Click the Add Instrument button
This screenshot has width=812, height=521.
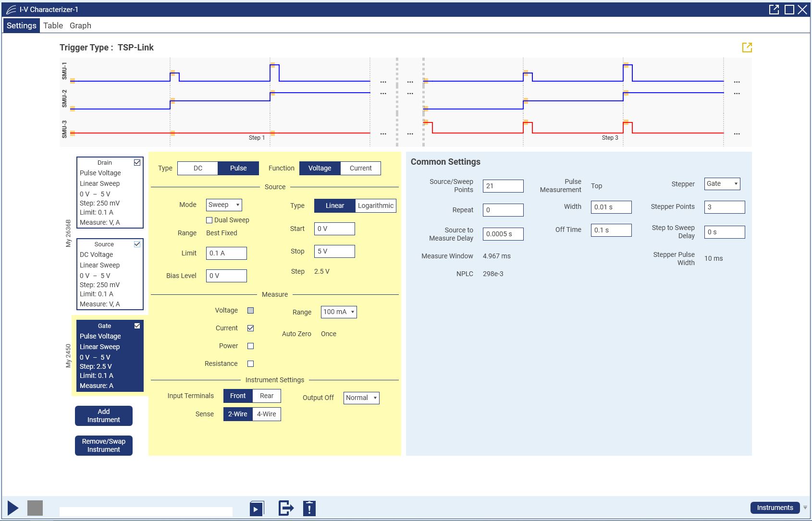(104, 416)
